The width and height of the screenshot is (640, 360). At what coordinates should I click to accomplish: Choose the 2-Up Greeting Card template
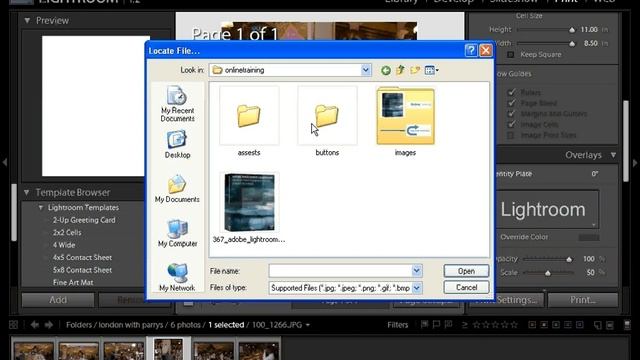(84, 220)
